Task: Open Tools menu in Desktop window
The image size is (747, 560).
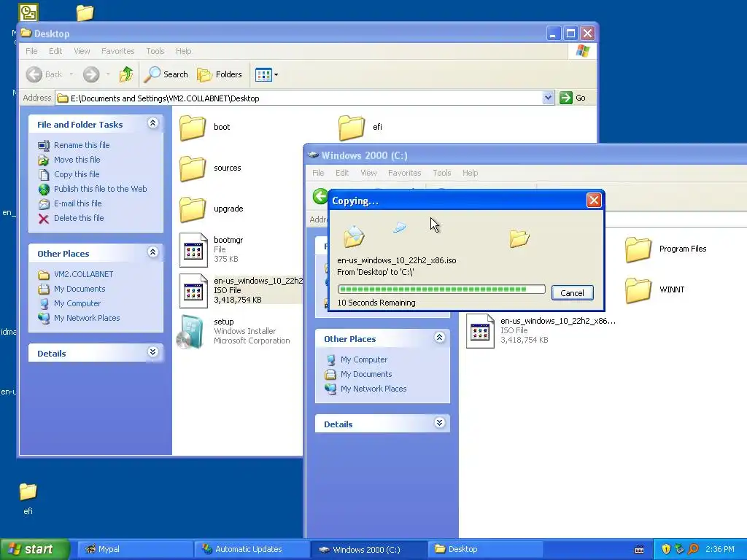Action: pyautogui.click(x=155, y=51)
